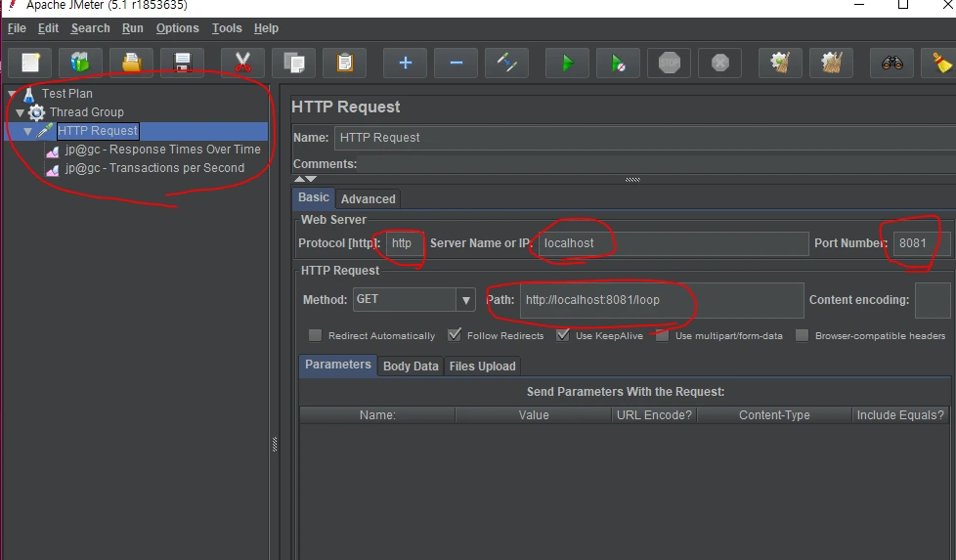The height and width of the screenshot is (560, 956).
Task: Click the Value column header
Action: [534, 415]
